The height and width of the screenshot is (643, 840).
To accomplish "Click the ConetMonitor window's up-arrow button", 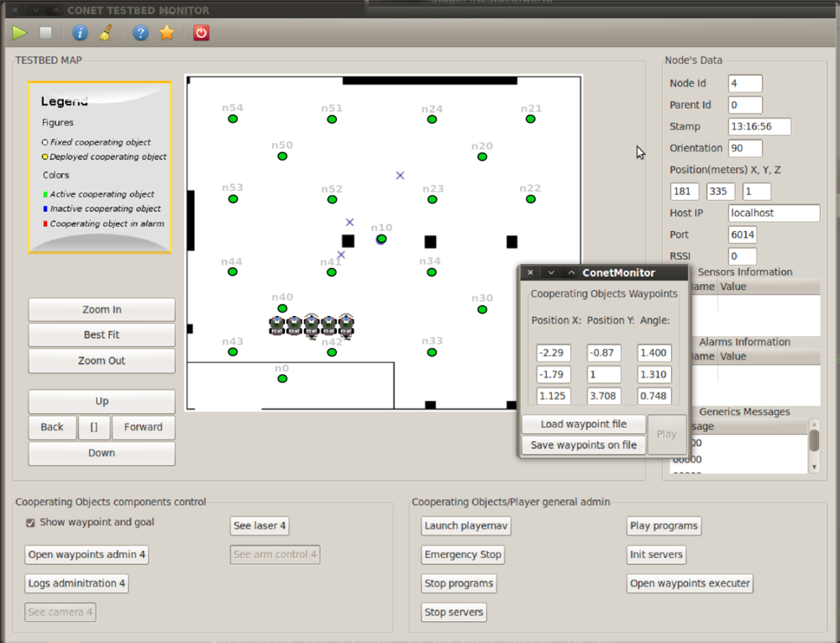I will [x=571, y=272].
